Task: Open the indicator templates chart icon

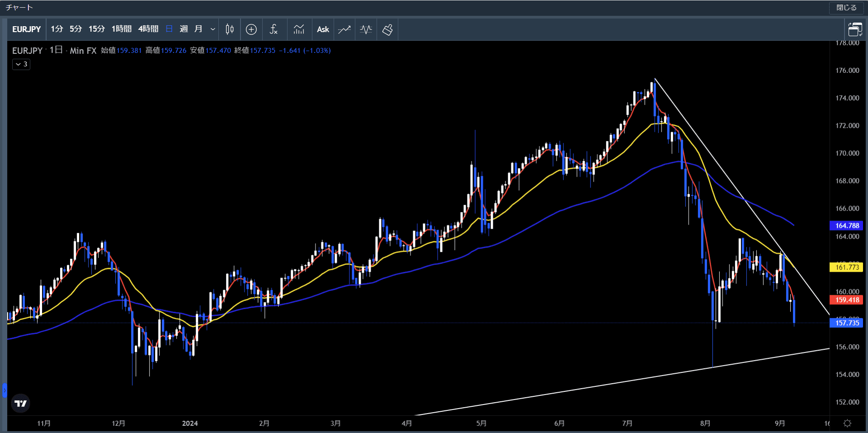Action: tap(299, 29)
